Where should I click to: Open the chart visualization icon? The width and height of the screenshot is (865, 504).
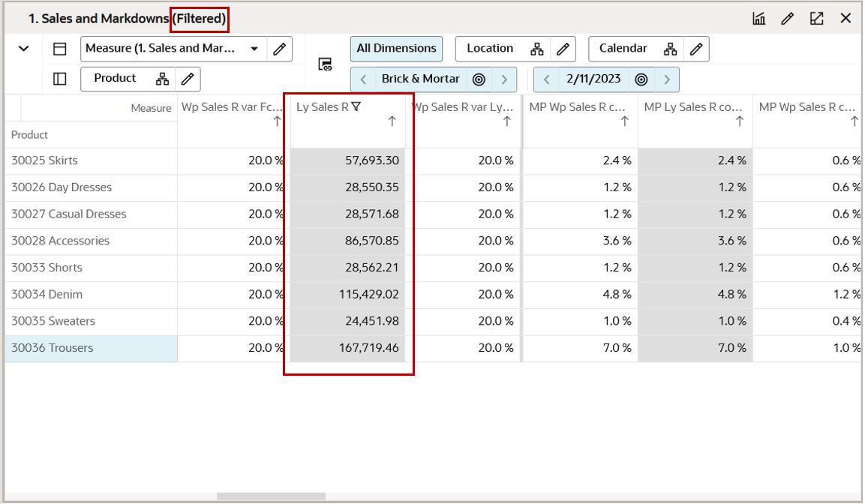(758, 18)
